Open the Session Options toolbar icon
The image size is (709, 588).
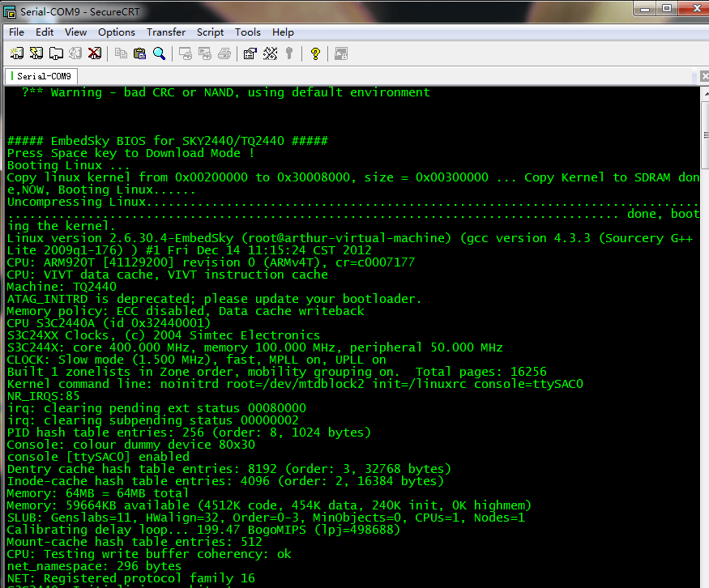250,53
